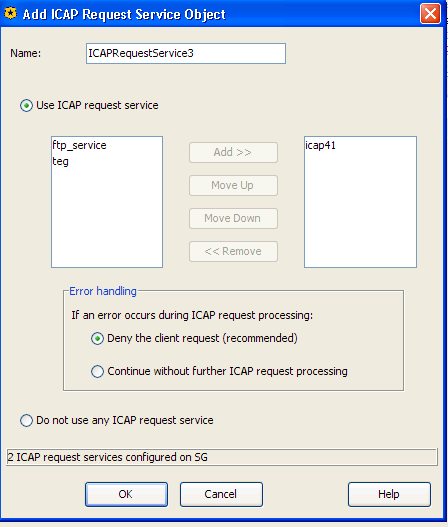
Task: Select 'Use ICAP request service' radio button
Action: click(x=26, y=106)
